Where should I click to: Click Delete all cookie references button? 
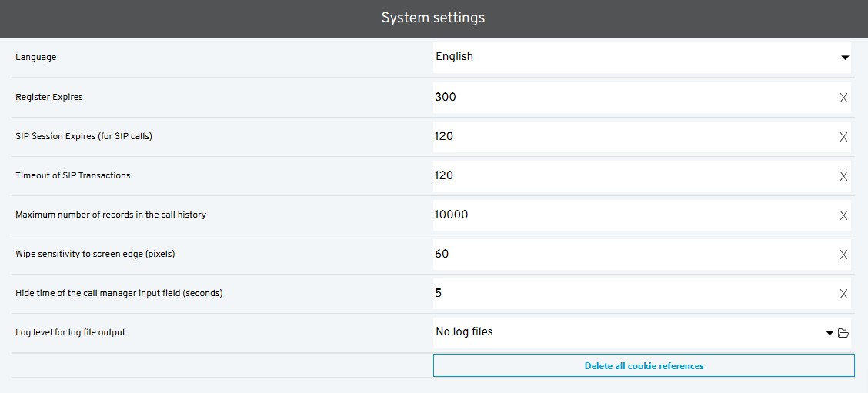pyautogui.click(x=643, y=366)
